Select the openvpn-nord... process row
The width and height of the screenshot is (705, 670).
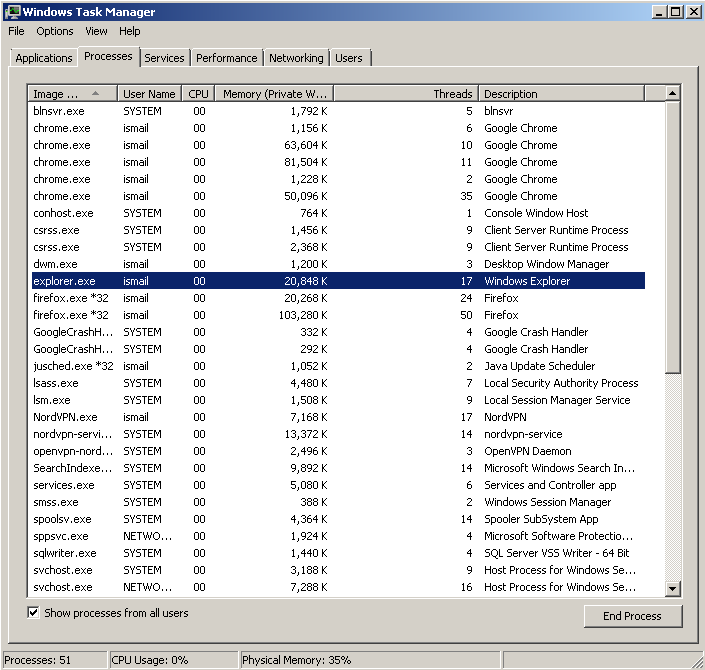point(338,451)
